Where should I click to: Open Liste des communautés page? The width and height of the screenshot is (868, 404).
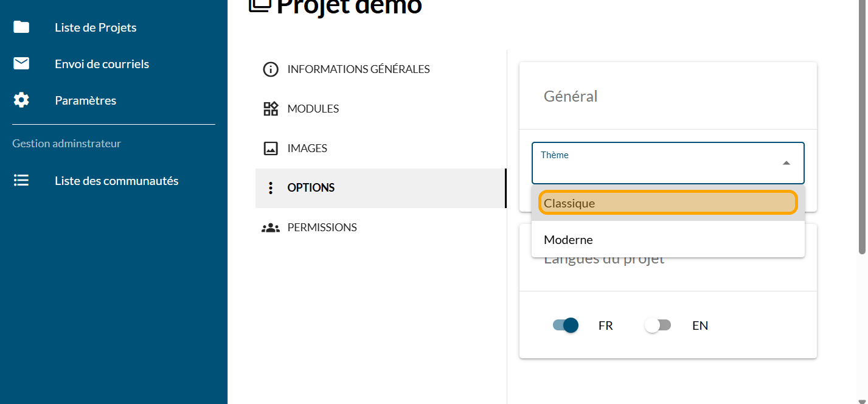tap(116, 181)
